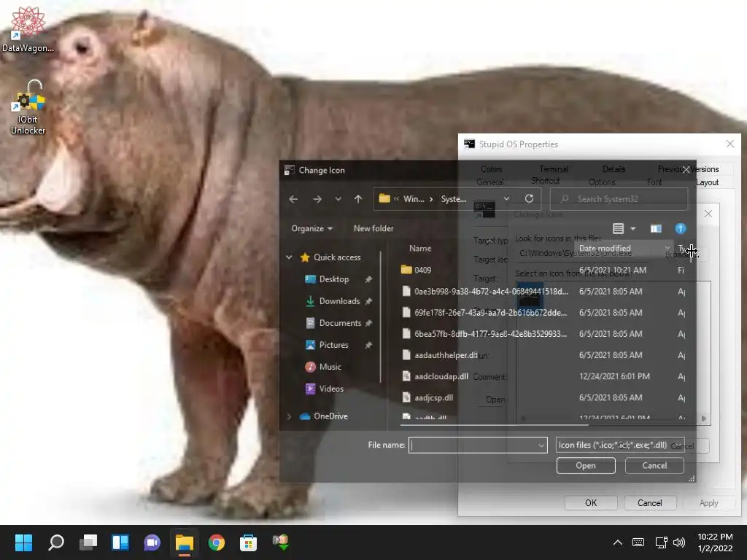Open Chat from taskbar
Image resolution: width=747 pixels, height=560 pixels.
(x=152, y=542)
